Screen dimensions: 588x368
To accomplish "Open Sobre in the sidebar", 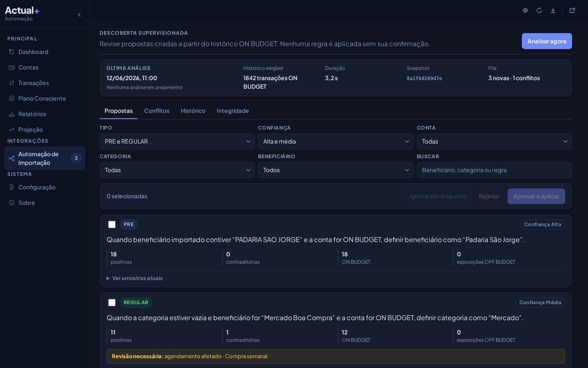I will pyautogui.click(x=45, y=203).
